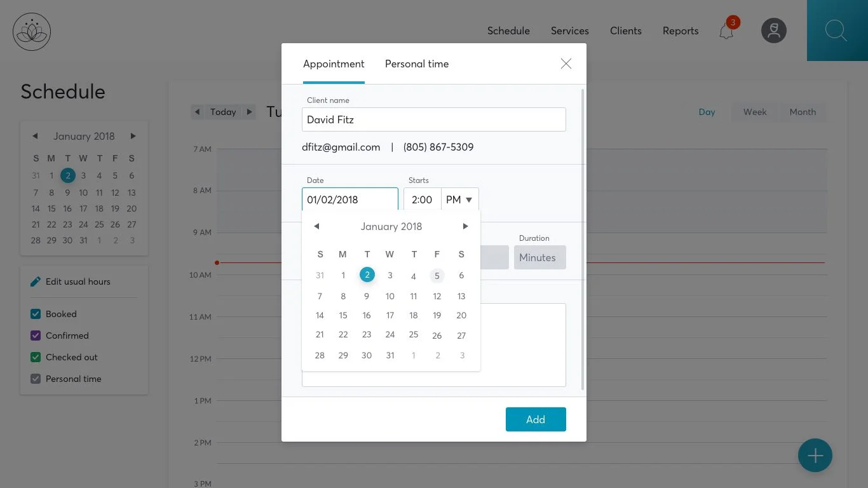Screen dimensions: 868x488
Task: Click the Today button
Action: [x=223, y=112]
